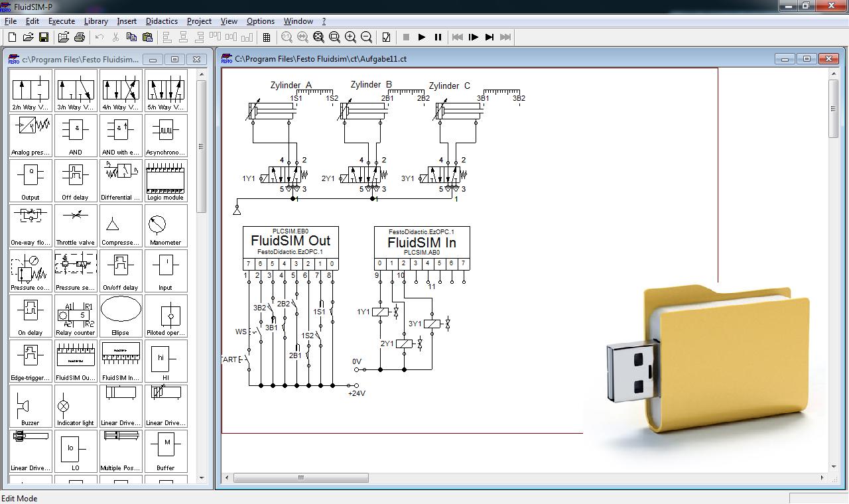849x504 pixels.
Task: Pick the Buzzer component
Action: point(31,407)
